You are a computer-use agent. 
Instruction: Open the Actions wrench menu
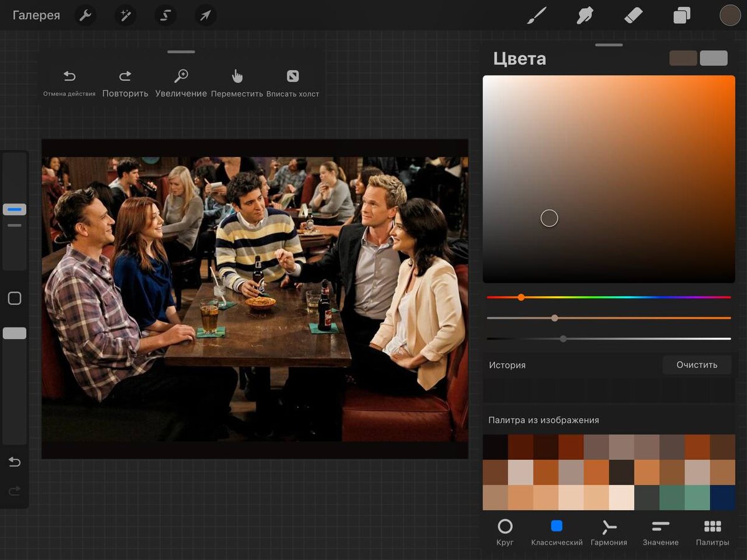click(86, 16)
